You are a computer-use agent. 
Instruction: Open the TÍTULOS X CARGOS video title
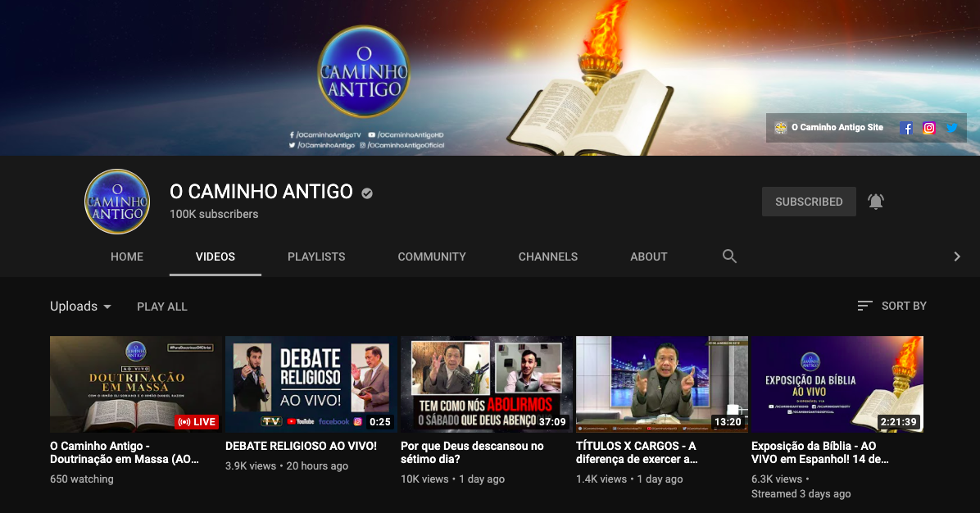637,452
